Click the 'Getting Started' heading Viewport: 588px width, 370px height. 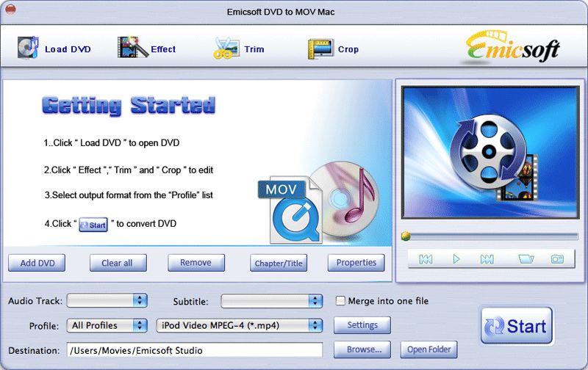pos(129,106)
